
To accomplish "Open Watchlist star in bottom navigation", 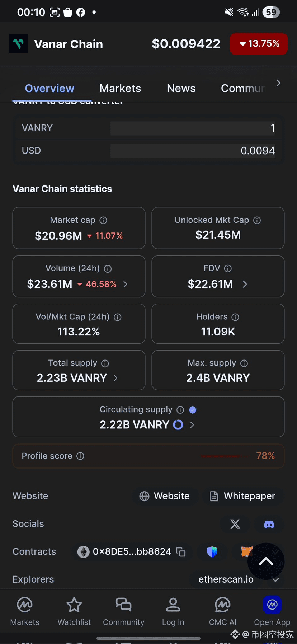I will [74, 612].
